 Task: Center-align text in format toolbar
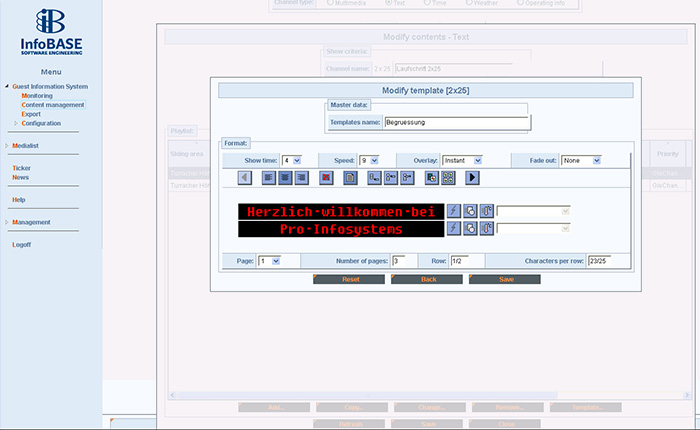click(x=285, y=178)
